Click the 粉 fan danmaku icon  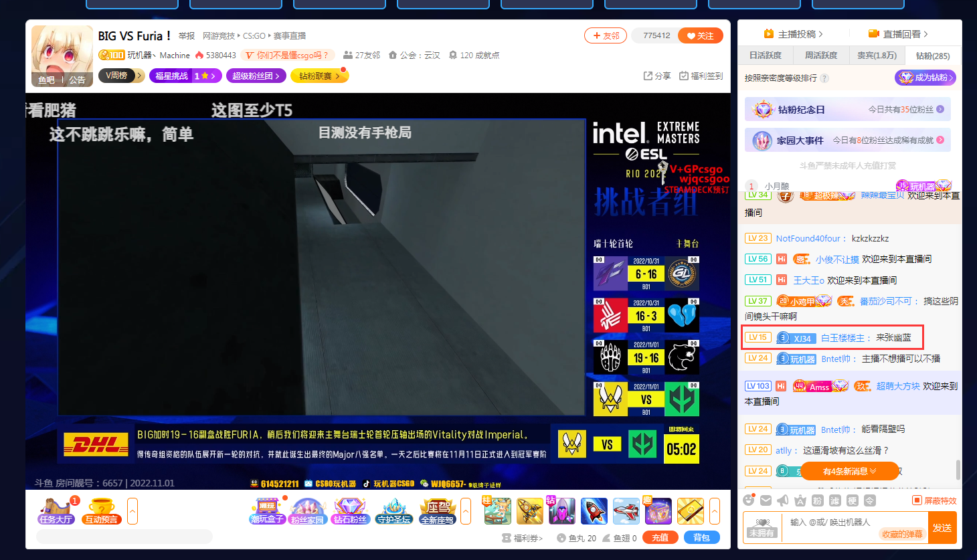(817, 500)
